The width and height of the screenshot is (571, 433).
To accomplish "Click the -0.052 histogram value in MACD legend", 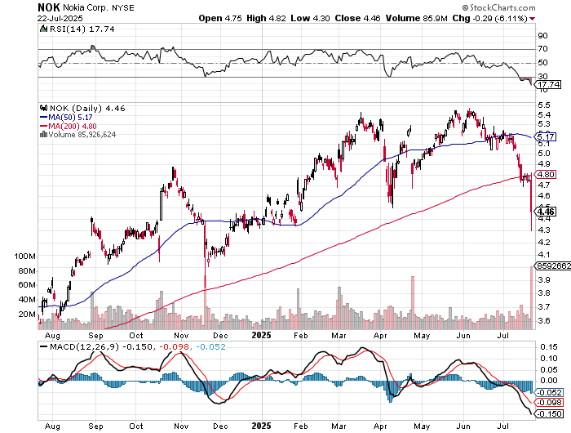I will [x=210, y=347].
